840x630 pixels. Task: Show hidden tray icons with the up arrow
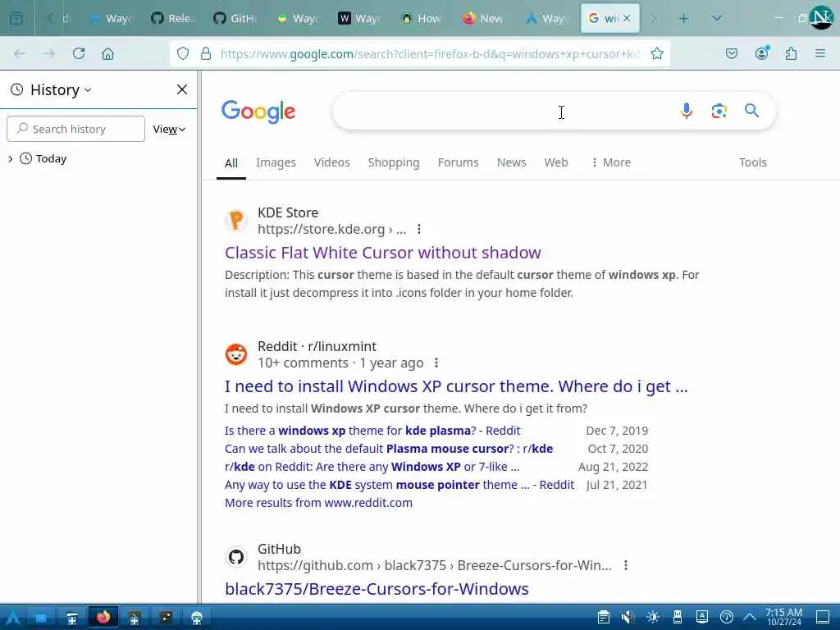(750, 617)
